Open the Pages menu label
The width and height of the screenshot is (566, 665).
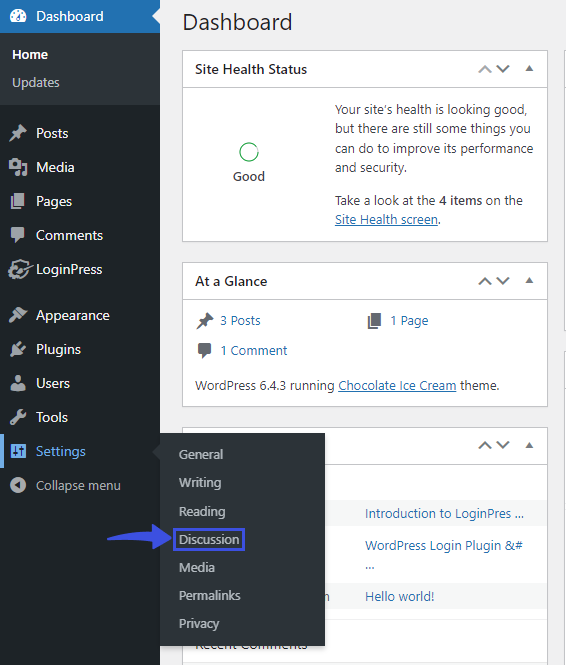54,201
